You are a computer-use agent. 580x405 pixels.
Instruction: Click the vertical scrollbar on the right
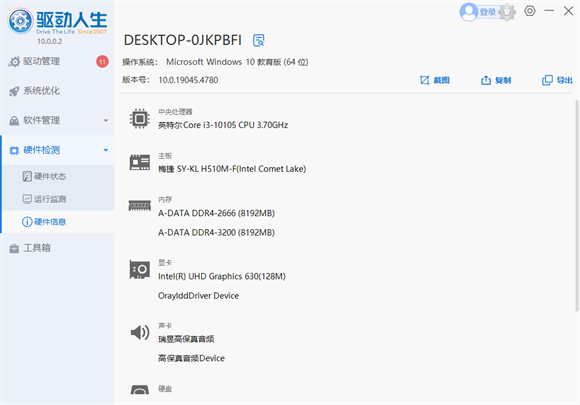coord(577,205)
